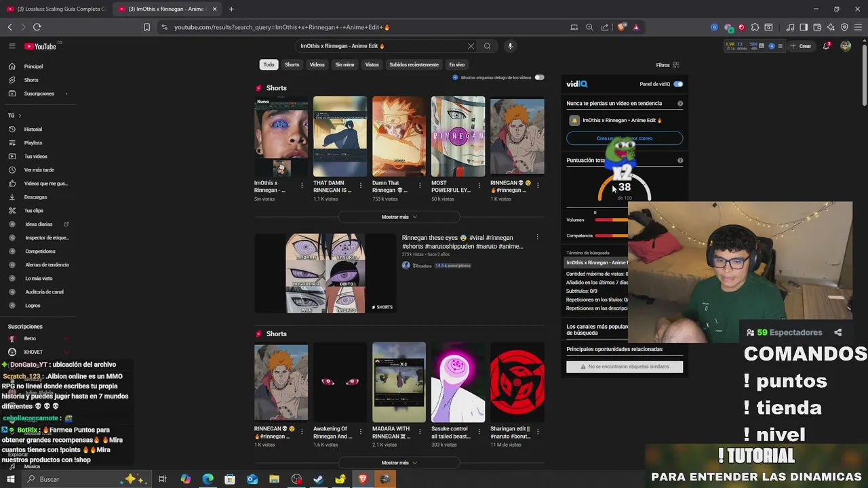Open options for MOST POWERFUL EY short
The height and width of the screenshot is (488, 868).
click(x=479, y=185)
